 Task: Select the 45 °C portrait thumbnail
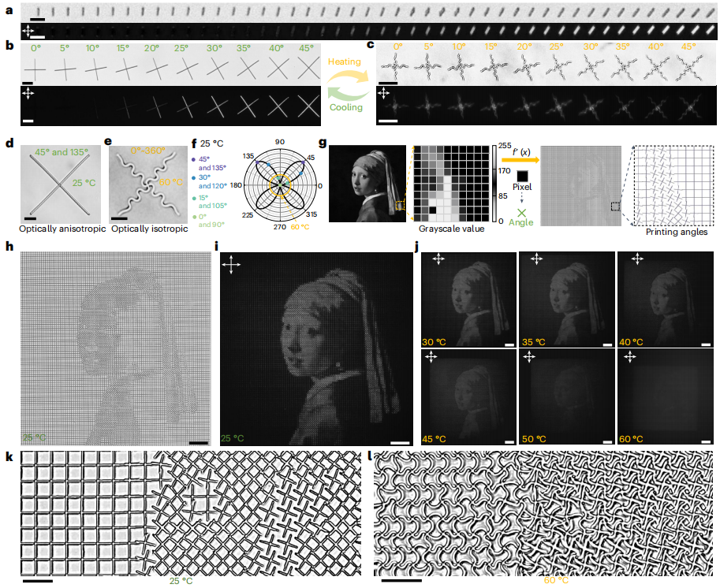(468, 396)
